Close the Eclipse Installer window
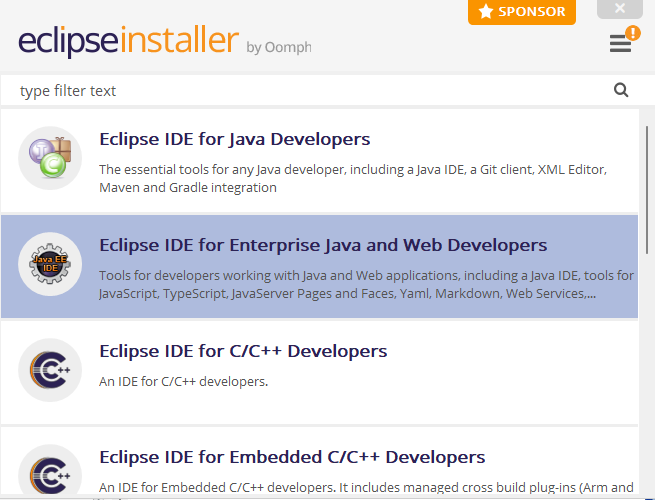 tap(619, 8)
